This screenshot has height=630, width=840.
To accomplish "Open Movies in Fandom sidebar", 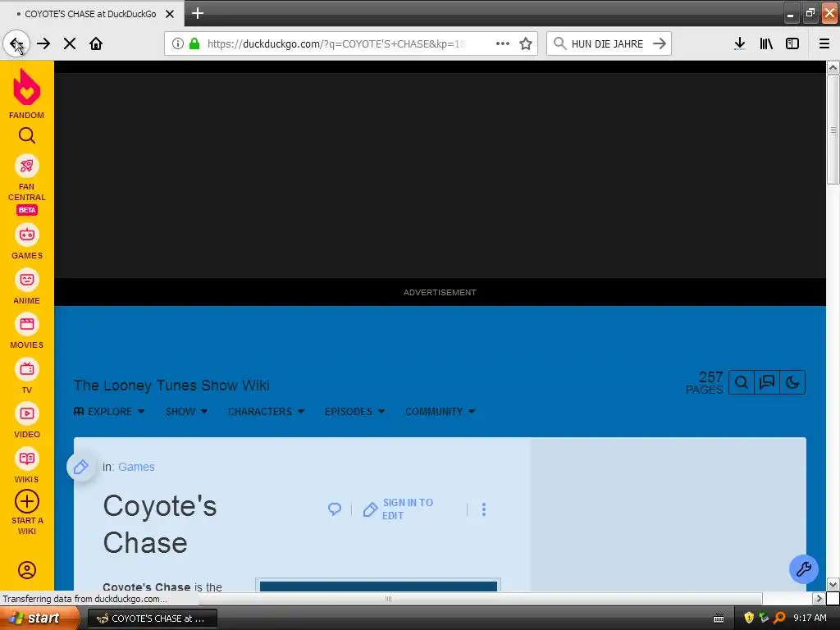I will 27,332.
